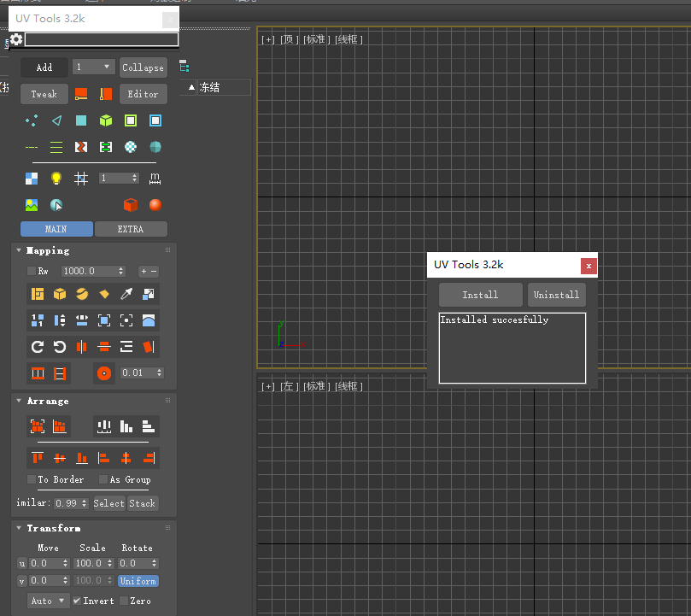Enable the To Border checkbox
The image size is (691, 616).
(32, 479)
